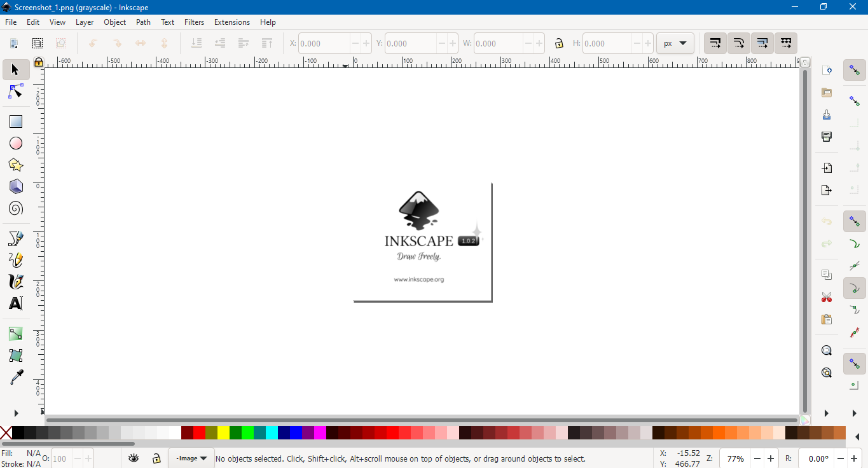
Task: Click the Cut scissors icon
Action: pyautogui.click(x=827, y=297)
